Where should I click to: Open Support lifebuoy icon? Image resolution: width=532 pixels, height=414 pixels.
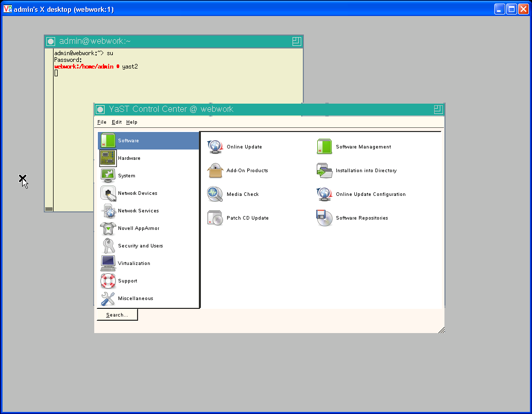[108, 281]
